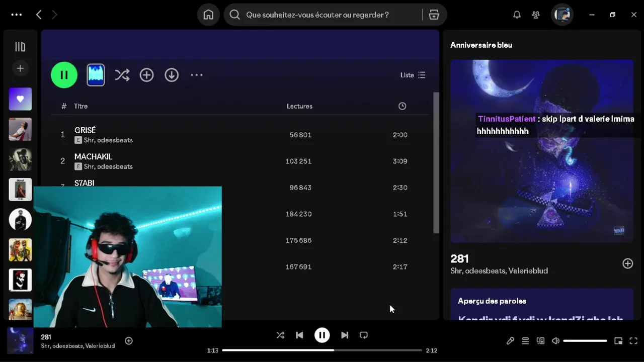The image size is (644, 362).
Task: Open the 'Aperçu des paroles' lyrics card
Action: 542,304
